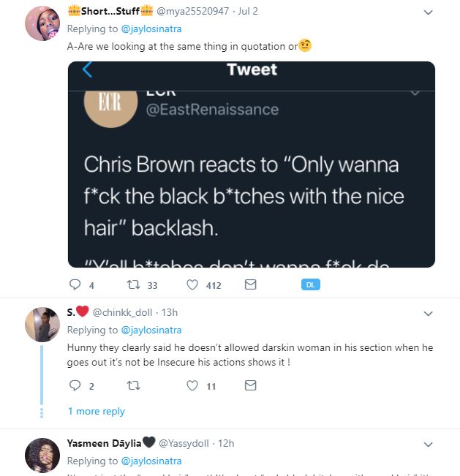Retweet the @chinkk_doll tweet
460x476 pixels.
pyautogui.click(x=133, y=385)
